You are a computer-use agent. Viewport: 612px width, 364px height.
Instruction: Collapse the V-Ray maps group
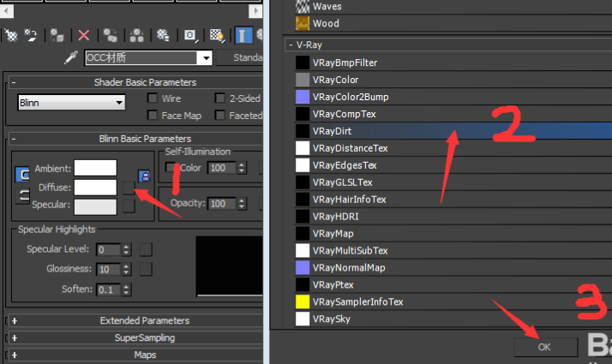(291, 45)
